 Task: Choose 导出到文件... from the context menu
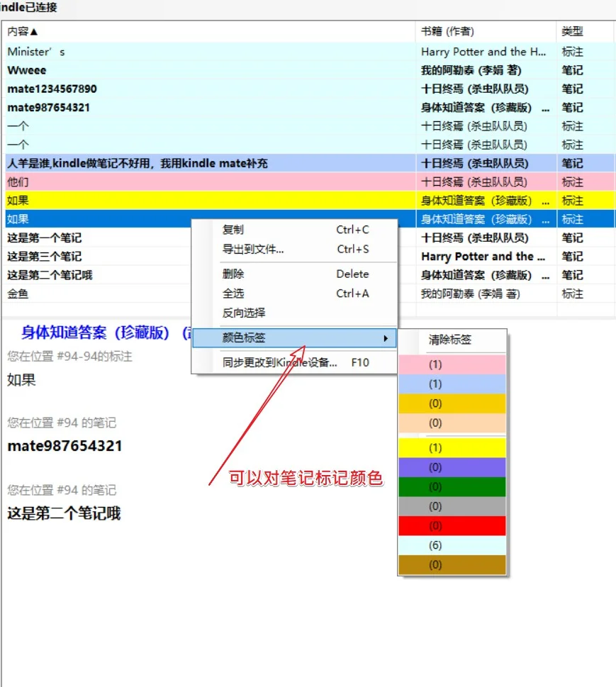[x=296, y=250]
